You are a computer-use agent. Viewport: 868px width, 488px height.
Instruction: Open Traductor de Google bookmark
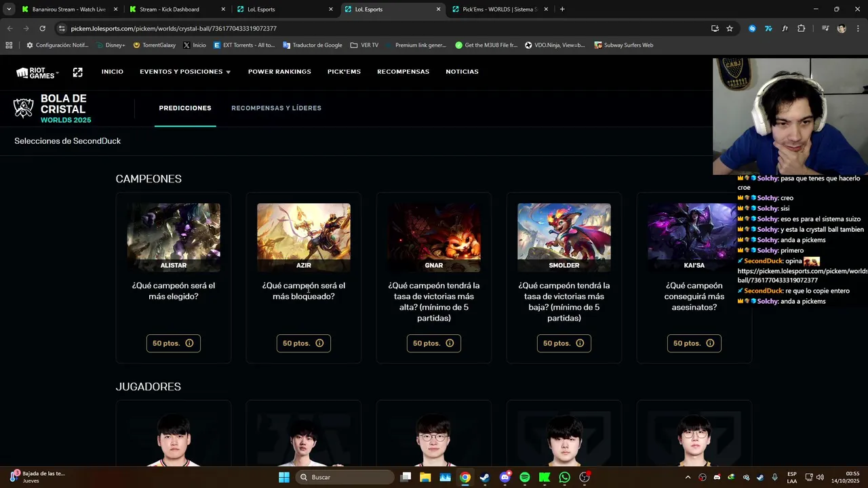[312, 45]
